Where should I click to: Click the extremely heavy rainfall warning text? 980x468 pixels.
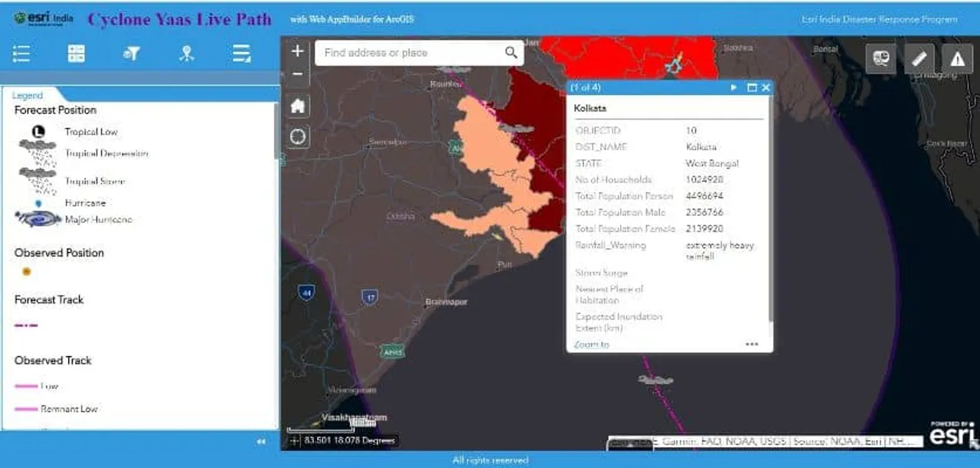pyautogui.click(x=720, y=250)
